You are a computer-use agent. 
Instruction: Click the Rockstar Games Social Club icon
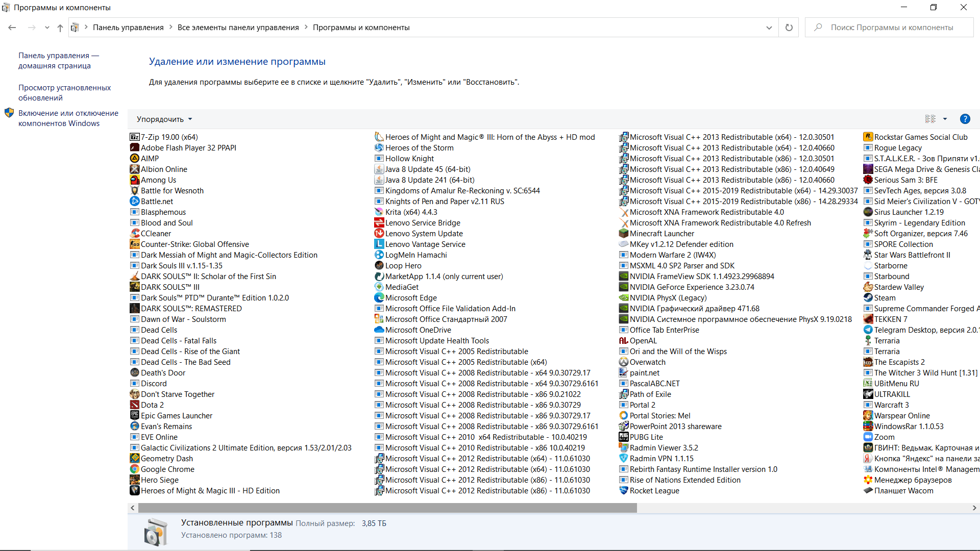point(868,137)
